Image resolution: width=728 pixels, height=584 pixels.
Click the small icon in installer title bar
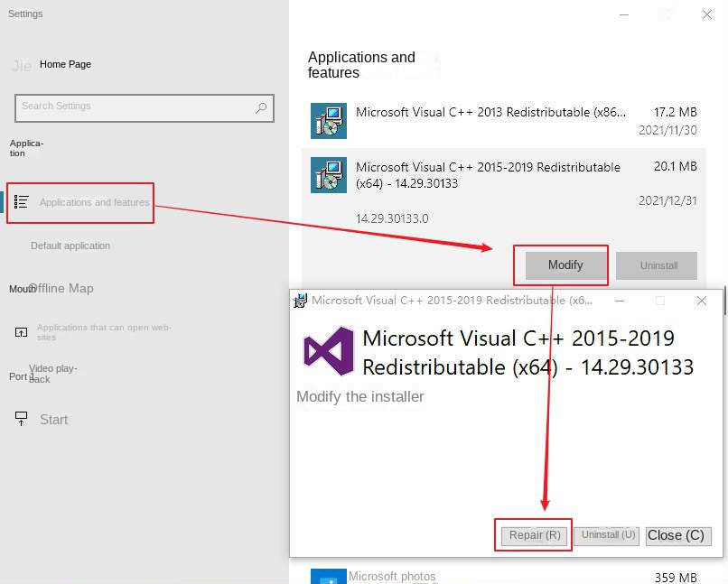(300, 301)
